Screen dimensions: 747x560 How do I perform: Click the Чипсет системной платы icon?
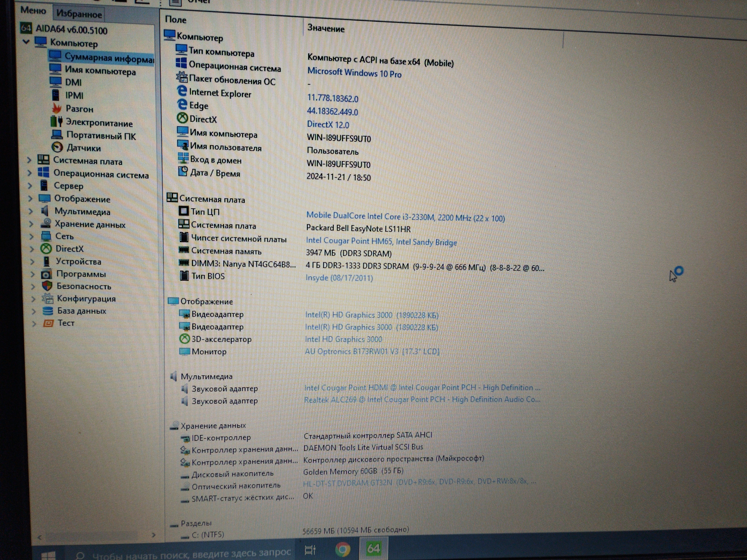click(184, 237)
